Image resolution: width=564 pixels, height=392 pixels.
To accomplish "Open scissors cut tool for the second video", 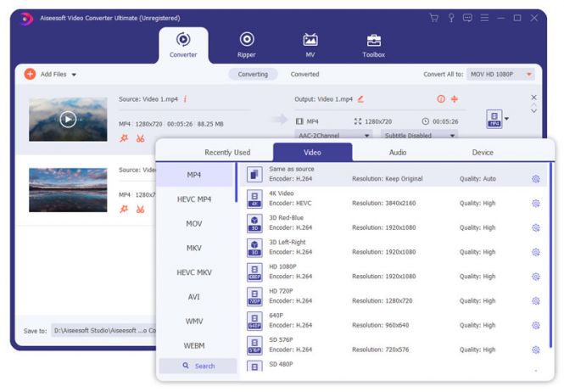I will [x=140, y=209].
